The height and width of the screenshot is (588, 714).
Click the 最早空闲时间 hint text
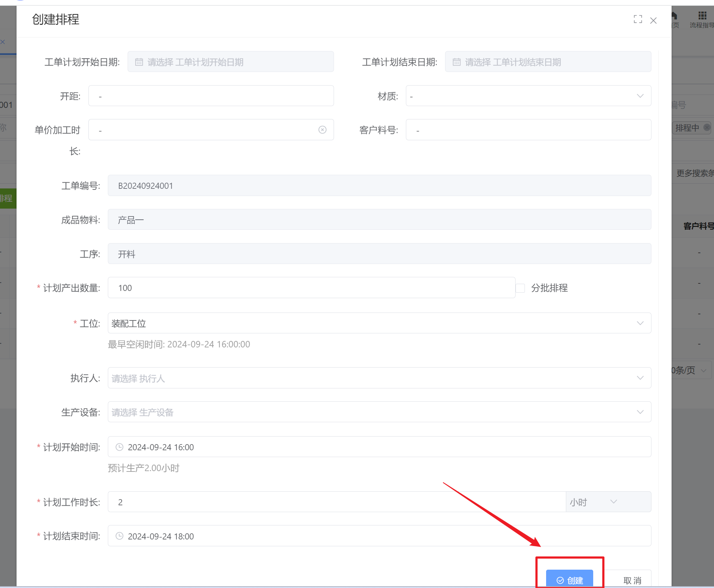pyautogui.click(x=179, y=344)
